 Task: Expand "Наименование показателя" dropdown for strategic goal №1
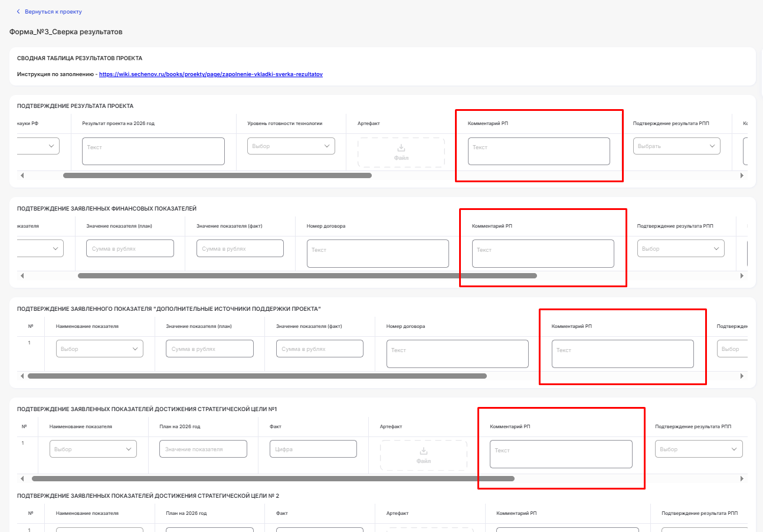click(x=93, y=449)
